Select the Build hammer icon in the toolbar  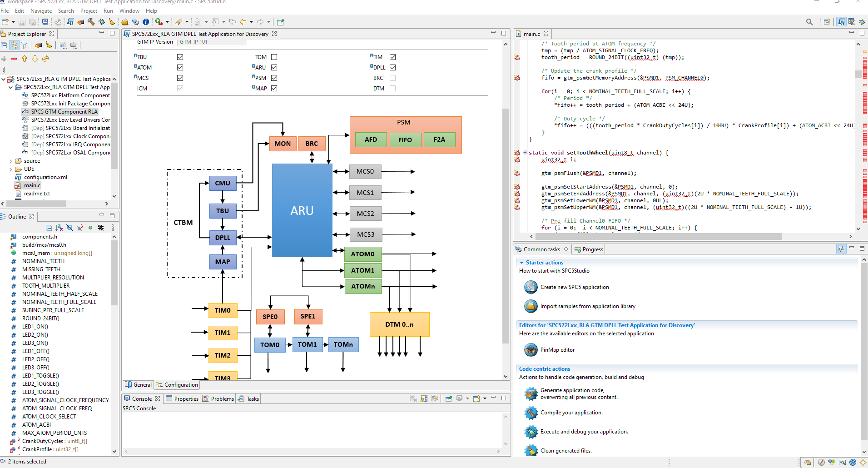click(x=91, y=21)
